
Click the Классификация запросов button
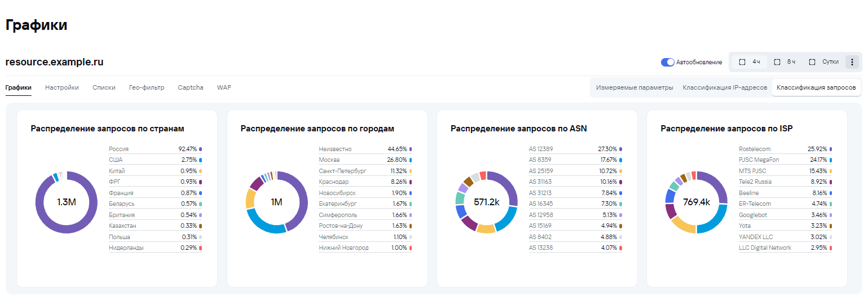(816, 88)
